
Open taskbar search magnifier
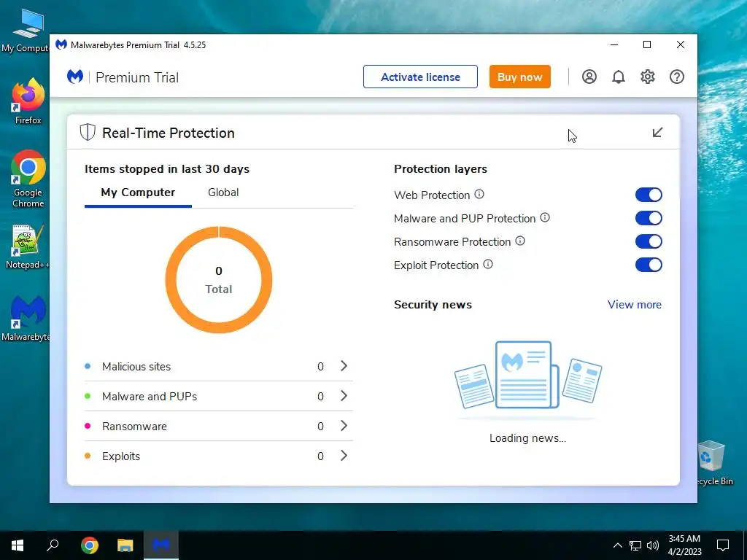click(53, 545)
